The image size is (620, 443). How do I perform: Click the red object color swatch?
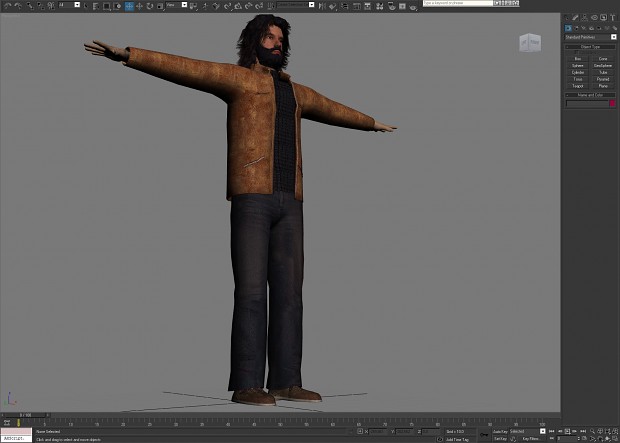612,103
